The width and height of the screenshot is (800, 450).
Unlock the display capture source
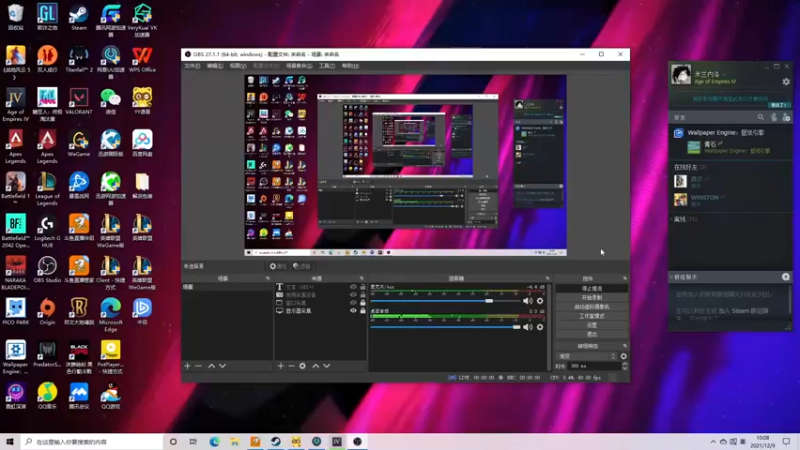point(363,310)
